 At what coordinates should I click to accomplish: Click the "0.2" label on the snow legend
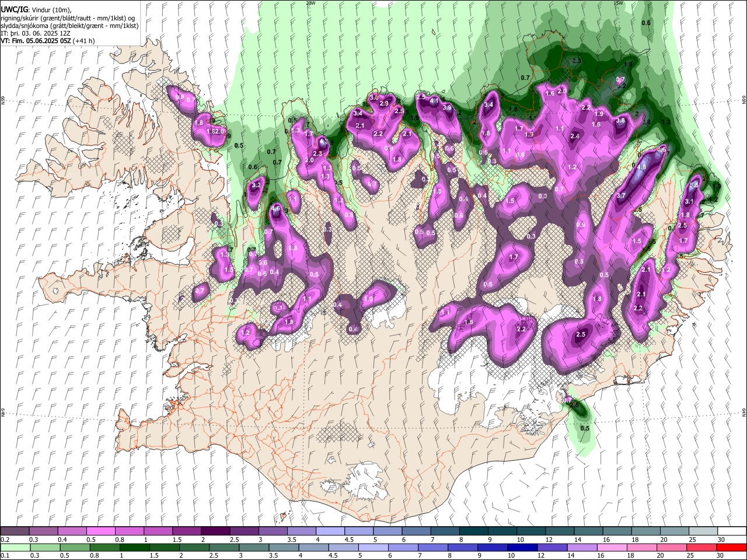point(6,540)
